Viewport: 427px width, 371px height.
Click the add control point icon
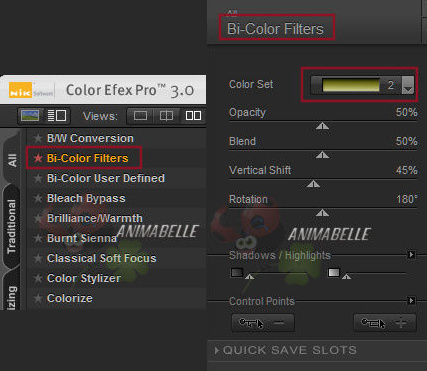[x=385, y=323]
